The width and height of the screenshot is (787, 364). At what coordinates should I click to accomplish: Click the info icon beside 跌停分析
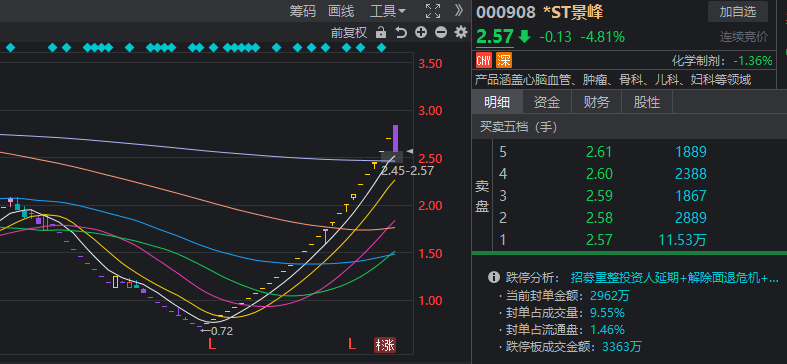click(494, 277)
